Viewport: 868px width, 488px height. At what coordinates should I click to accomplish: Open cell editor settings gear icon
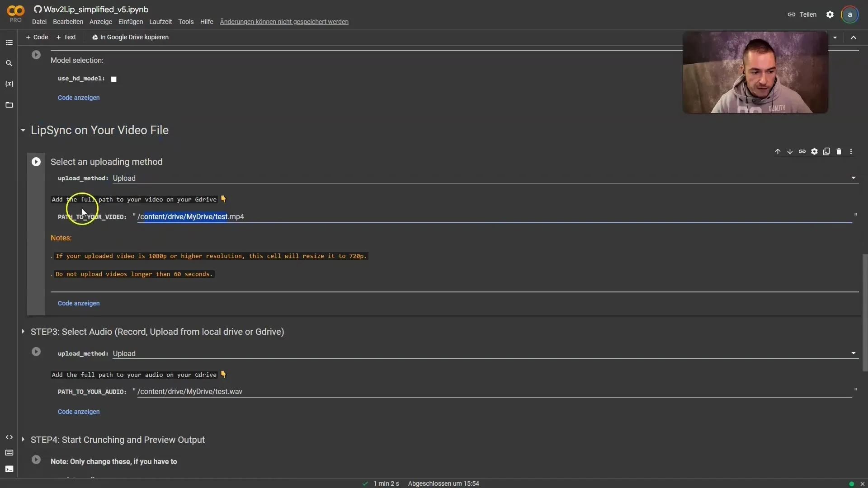click(814, 151)
